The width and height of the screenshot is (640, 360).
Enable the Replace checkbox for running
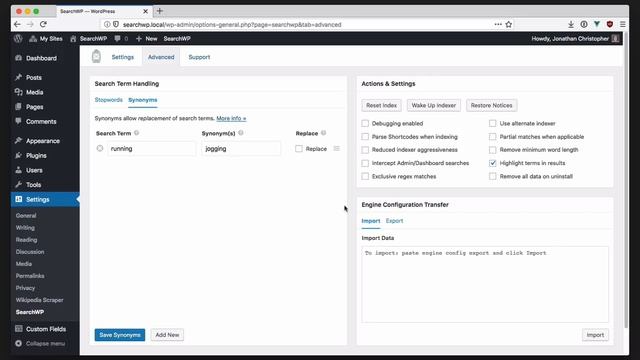tap(299, 149)
